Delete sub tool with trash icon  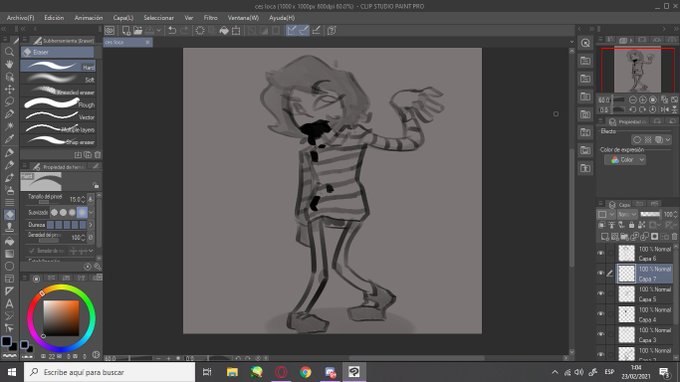(98, 155)
